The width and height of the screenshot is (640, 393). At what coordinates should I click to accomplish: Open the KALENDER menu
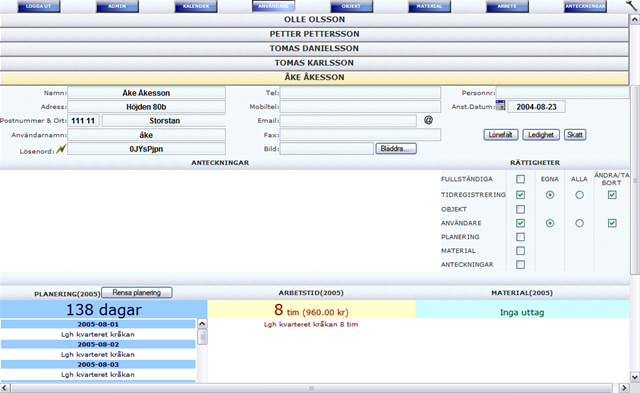(x=196, y=6)
